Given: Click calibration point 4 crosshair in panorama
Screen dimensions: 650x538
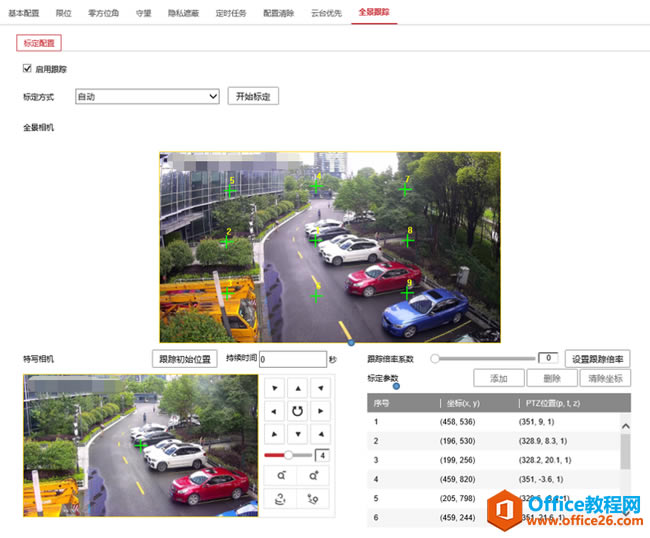Looking at the screenshot, I should 316,186.
